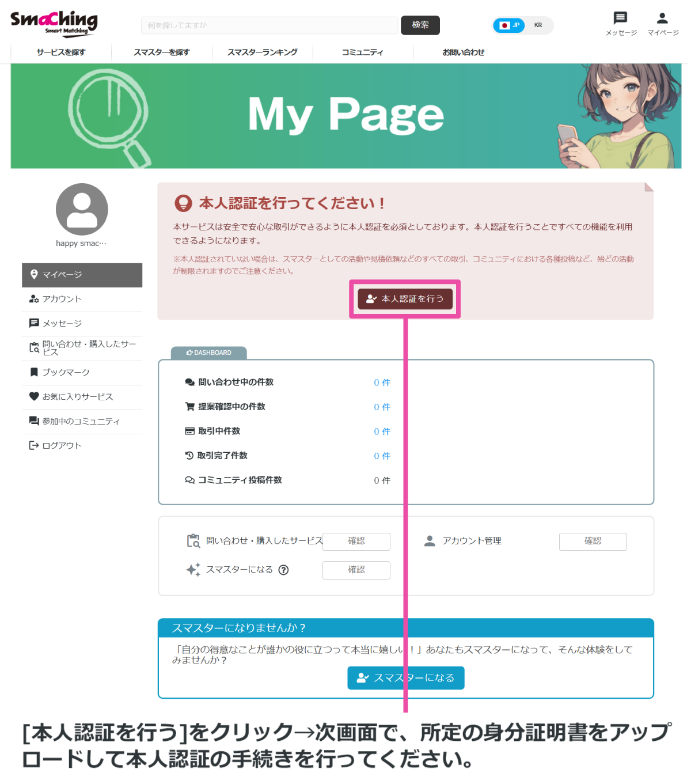The width and height of the screenshot is (691, 784).
Task: Click the question mark next to スマスターになる
Action: point(283,570)
